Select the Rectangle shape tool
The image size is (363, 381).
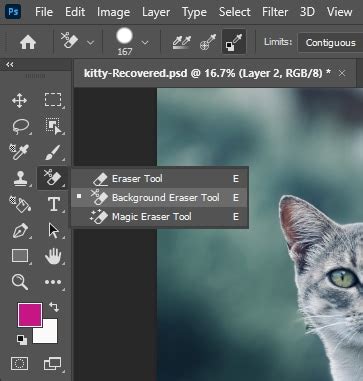(20, 256)
